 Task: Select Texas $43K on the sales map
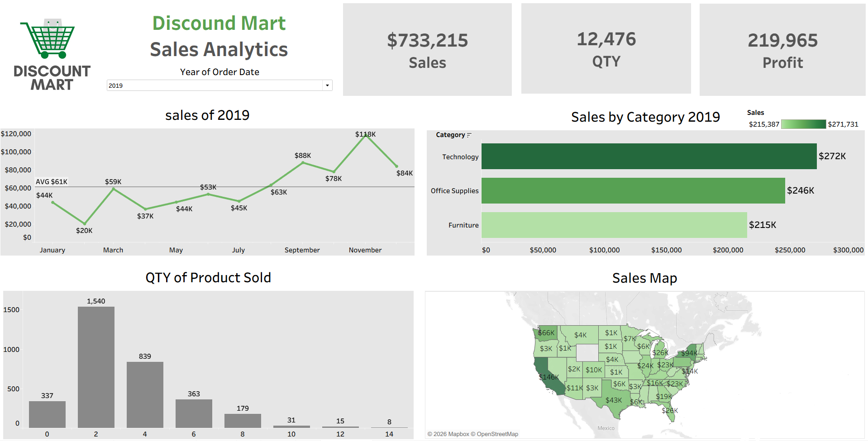(614, 400)
